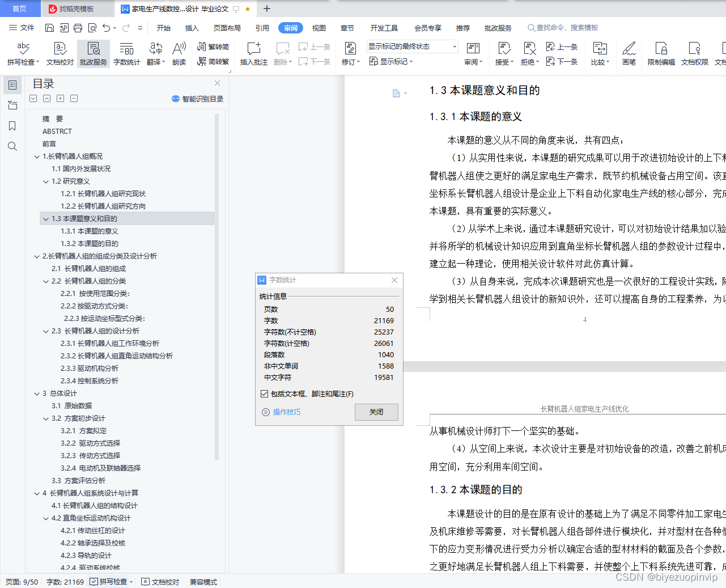The width and height of the screenshot is (726, 588).
Task: Click smart TOC recognition (智能识别目录)
Action: coord(198,99)
